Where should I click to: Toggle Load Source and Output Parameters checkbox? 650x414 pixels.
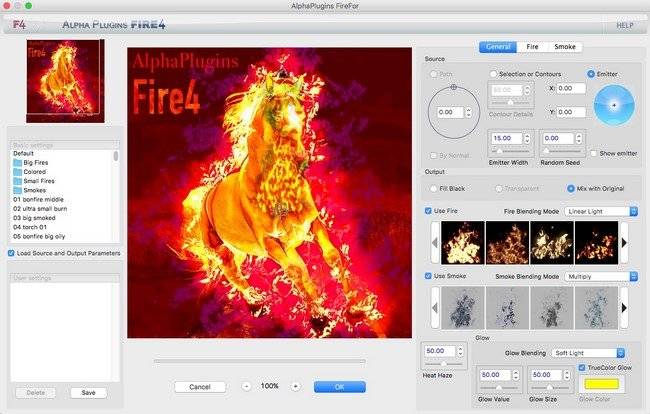tap(11, 253)
